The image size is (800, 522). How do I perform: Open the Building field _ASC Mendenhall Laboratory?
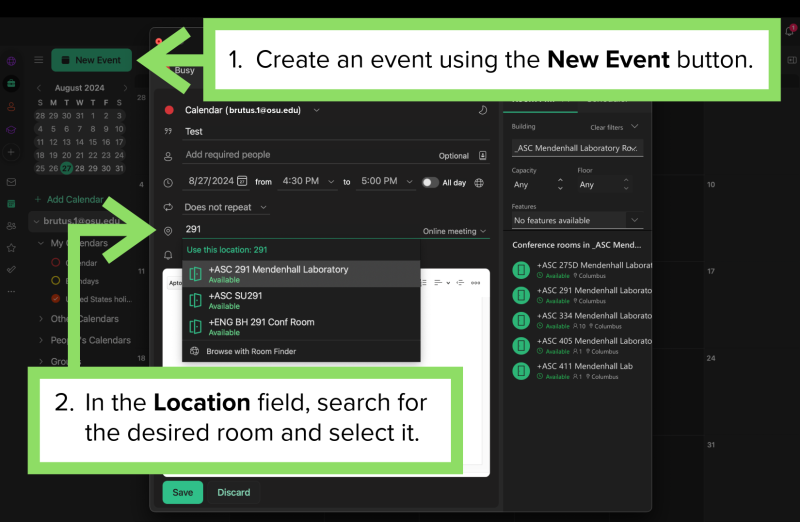click(x=577, y=148)
